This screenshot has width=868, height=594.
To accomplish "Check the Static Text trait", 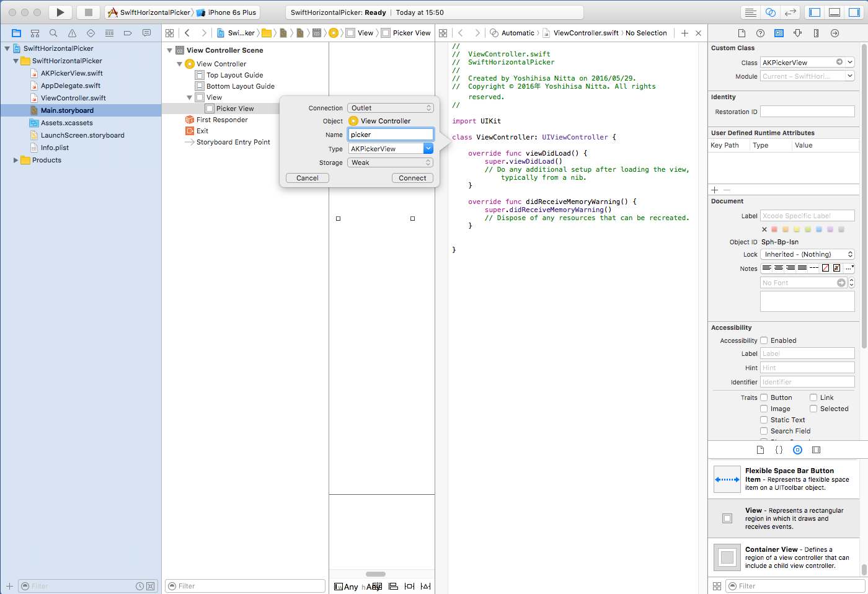I will 764,420.
